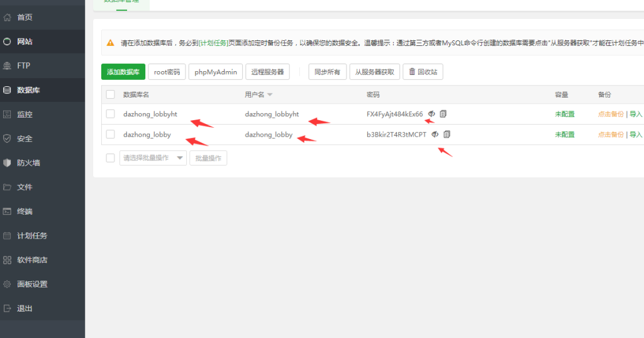The image size is (644, 338).
Task: Check the box for the dazhong_lobbyht row
Action: tap(111, 114)
